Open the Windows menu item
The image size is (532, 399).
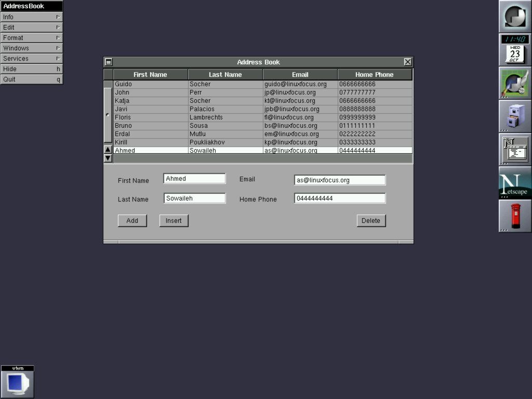tap(31, 48)
